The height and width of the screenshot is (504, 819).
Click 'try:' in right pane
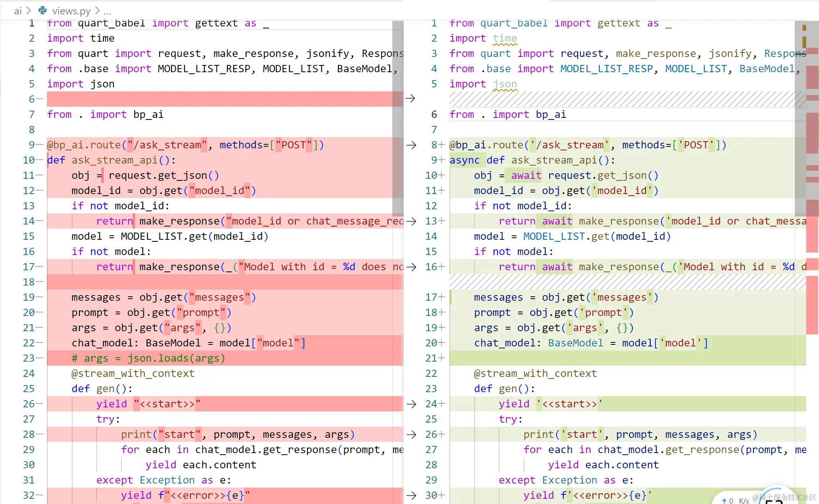click(511, 419)
